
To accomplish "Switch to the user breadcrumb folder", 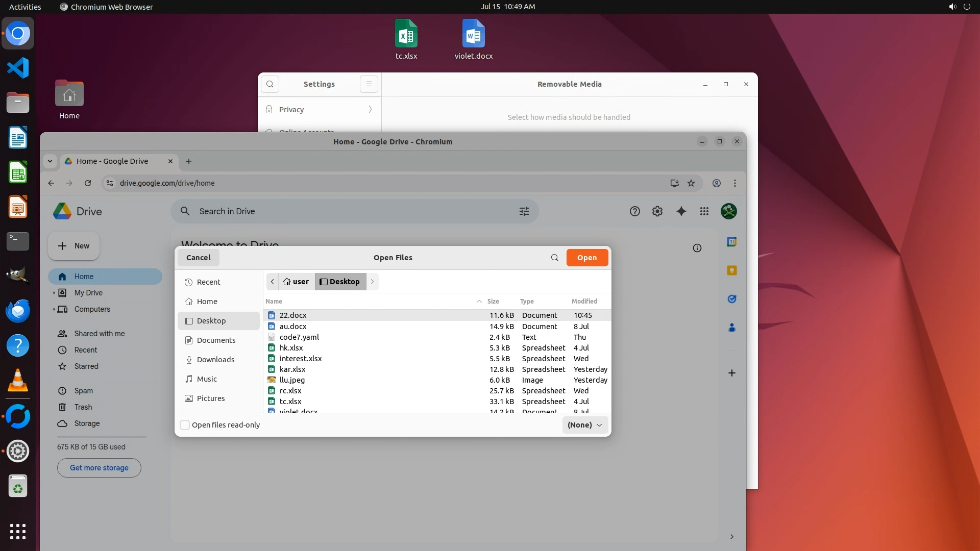I will 296,282.
